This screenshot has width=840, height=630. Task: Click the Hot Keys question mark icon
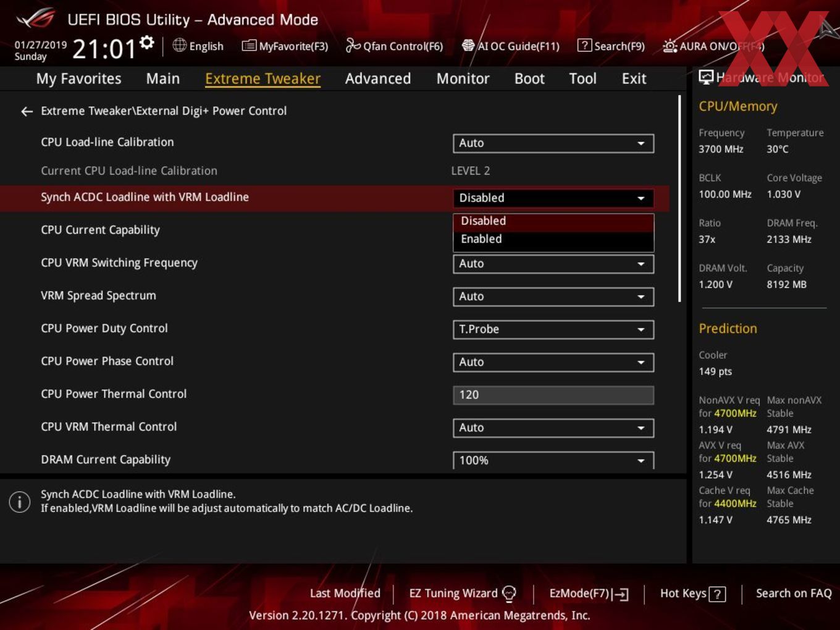[x=717, y=594]
